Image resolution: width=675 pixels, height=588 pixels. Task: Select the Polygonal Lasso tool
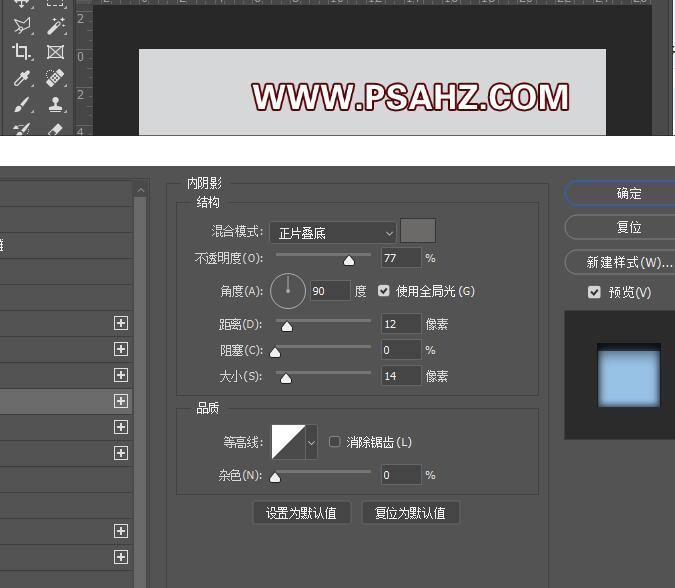22,26
